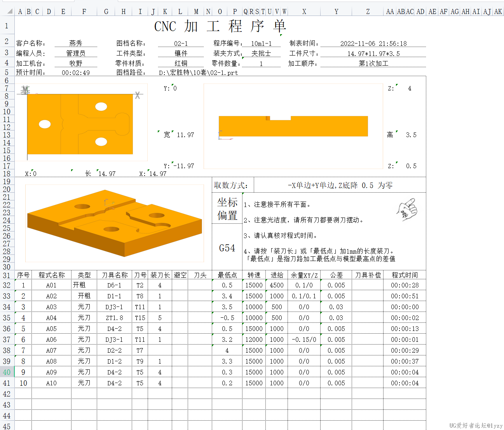The width and height of the screenshot is (504, 430).
Task: Click the program number cell '10ml-1'
Action: click(261, 44)
